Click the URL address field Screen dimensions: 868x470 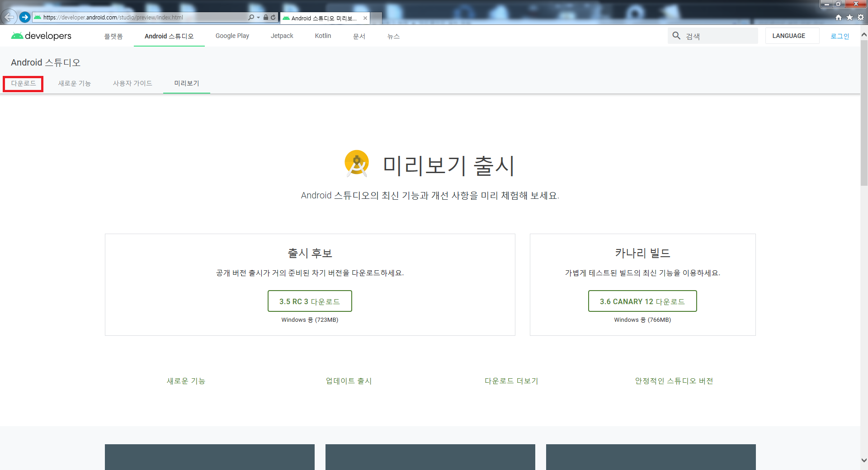click(140, 18)
